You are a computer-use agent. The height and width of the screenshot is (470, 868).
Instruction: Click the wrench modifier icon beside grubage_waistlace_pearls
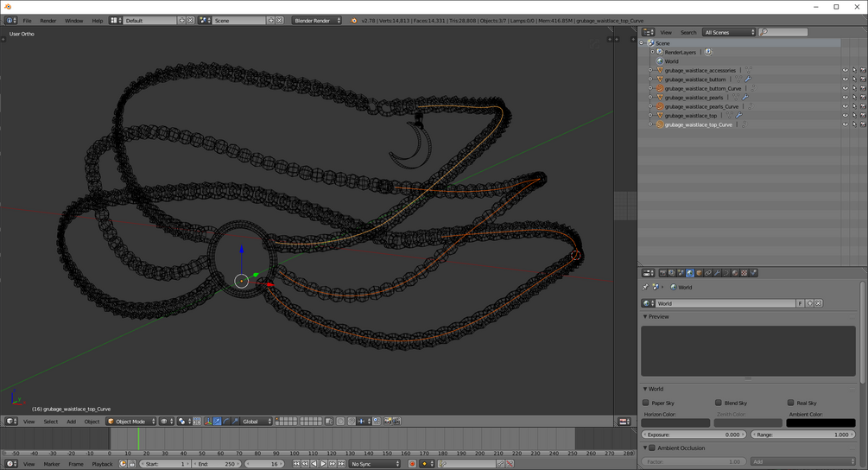point(744,98)
